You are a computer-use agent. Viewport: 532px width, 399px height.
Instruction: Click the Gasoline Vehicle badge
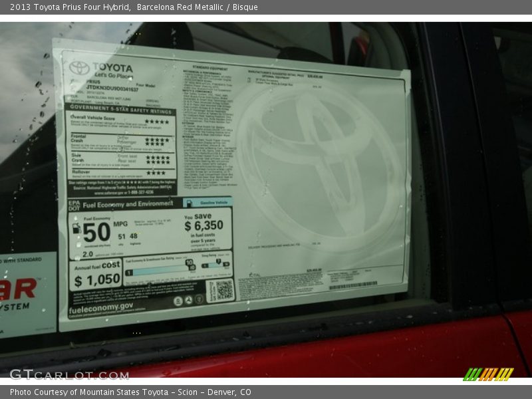click(x=207, y=203)
